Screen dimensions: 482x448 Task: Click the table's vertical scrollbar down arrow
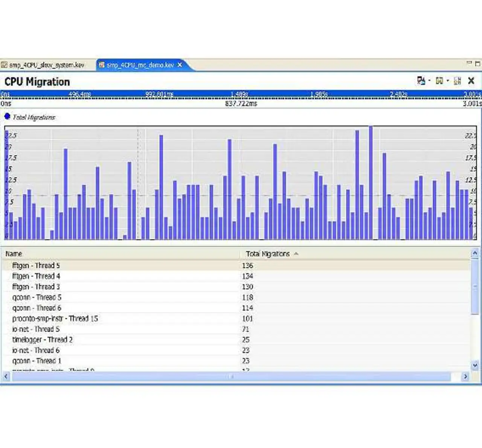(x=475, y=365)
